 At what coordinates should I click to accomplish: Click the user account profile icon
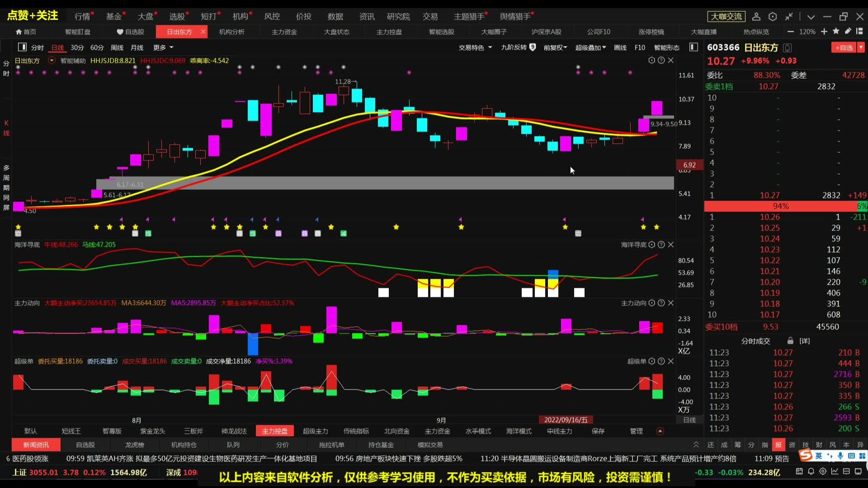click(x=756, y=17)
